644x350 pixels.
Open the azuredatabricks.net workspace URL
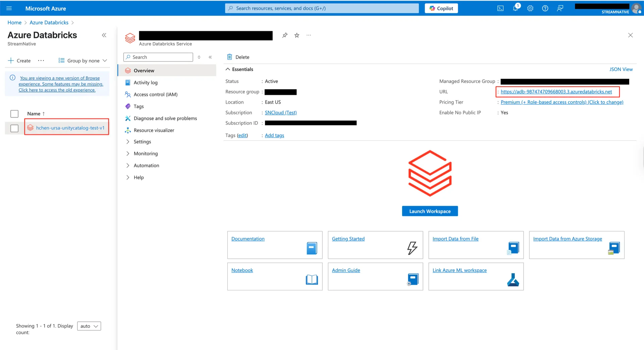pyautogui.click(x=556, y=92)
